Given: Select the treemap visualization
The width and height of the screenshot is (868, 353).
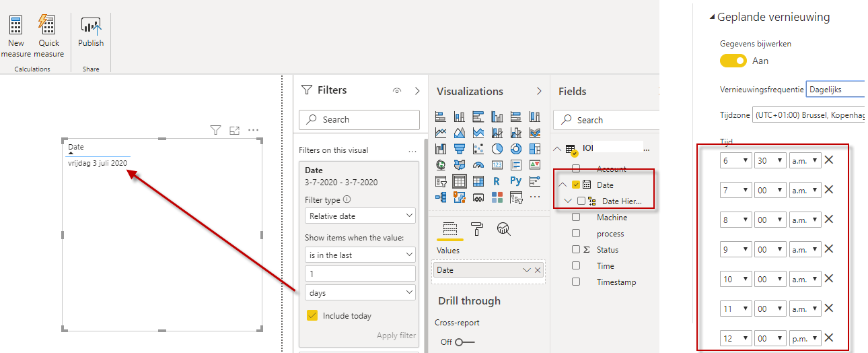Looking at the screenshot, I should tap(535, 148).
